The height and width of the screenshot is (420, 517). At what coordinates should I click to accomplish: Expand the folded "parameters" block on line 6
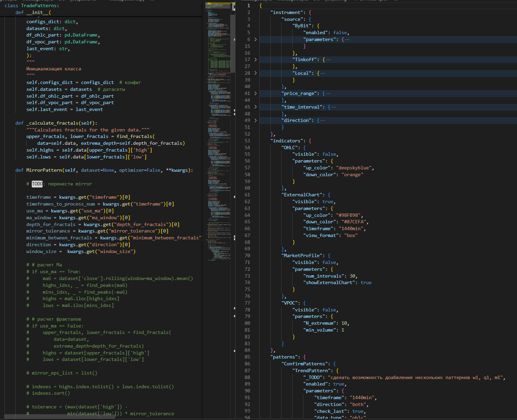pos(255,39)
